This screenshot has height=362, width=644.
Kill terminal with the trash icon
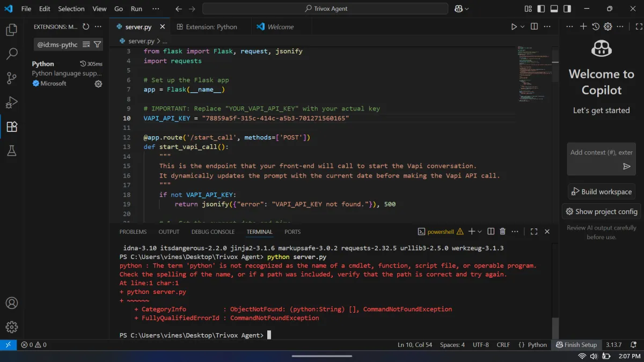tap(503, 232)
